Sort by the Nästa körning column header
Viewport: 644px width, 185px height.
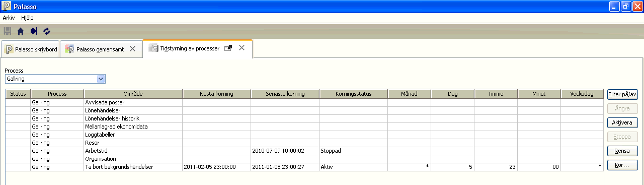click(x=216, y=94)
